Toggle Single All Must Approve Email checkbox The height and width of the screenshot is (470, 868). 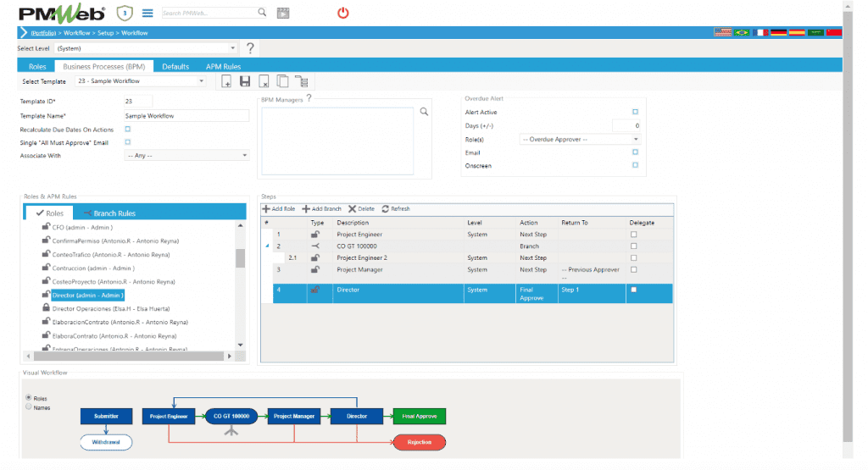[x=128, y=142]
